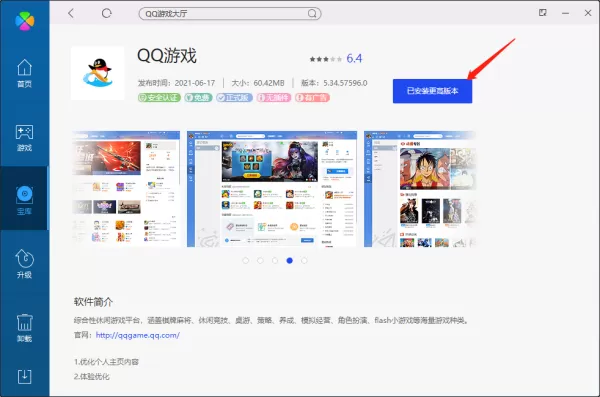Screen dimensions: 600x397
Task: Open the 首页 home section in the sidebar
Action: 24,73
